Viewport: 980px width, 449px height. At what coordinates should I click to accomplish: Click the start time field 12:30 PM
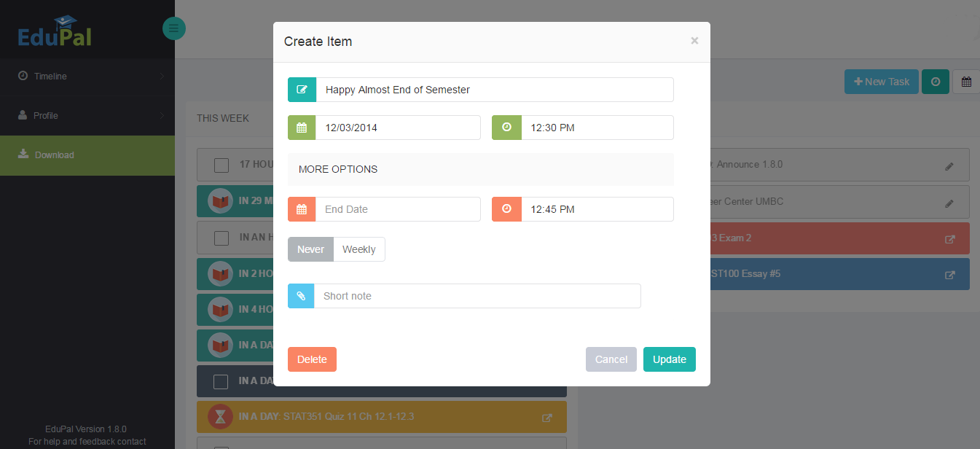click(597, 128)
